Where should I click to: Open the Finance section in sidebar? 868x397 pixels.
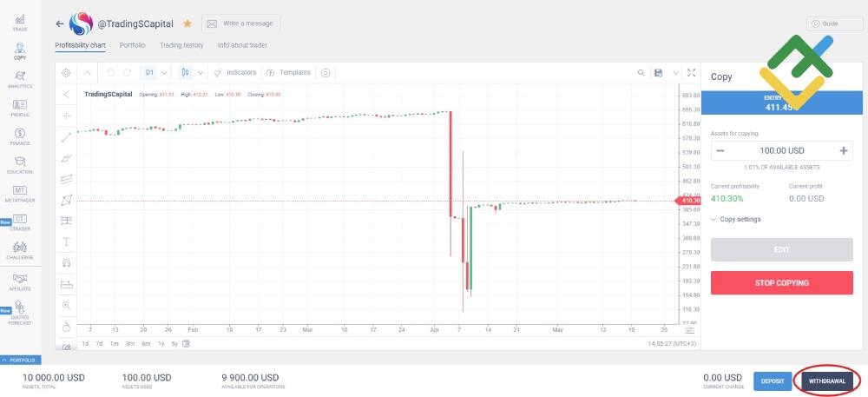[20, 136]
